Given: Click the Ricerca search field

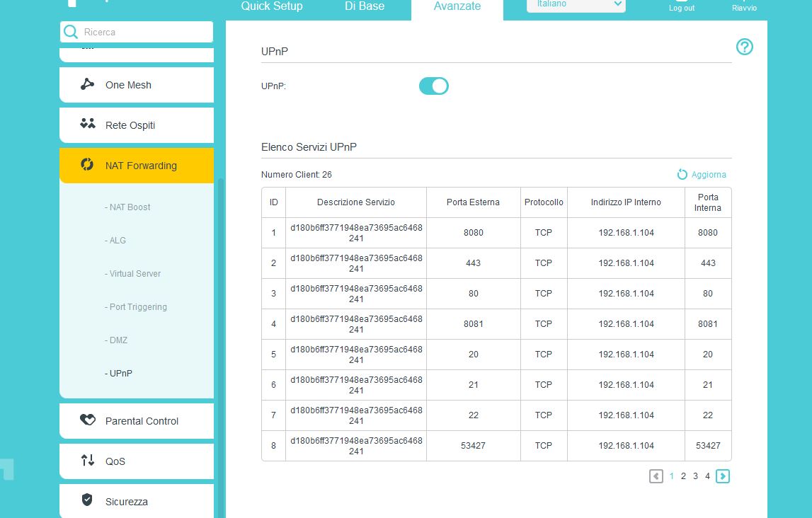Looking at the screenshot, I should click(145, 32).
